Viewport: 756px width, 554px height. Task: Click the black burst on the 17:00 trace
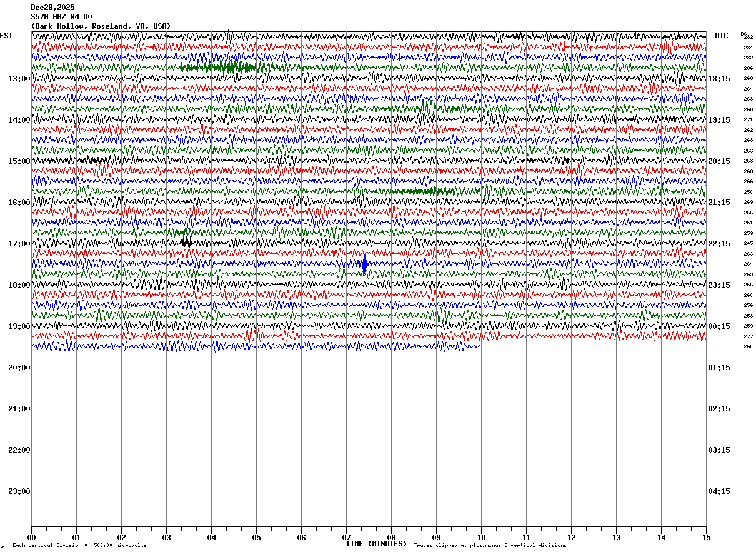(186, 242)
